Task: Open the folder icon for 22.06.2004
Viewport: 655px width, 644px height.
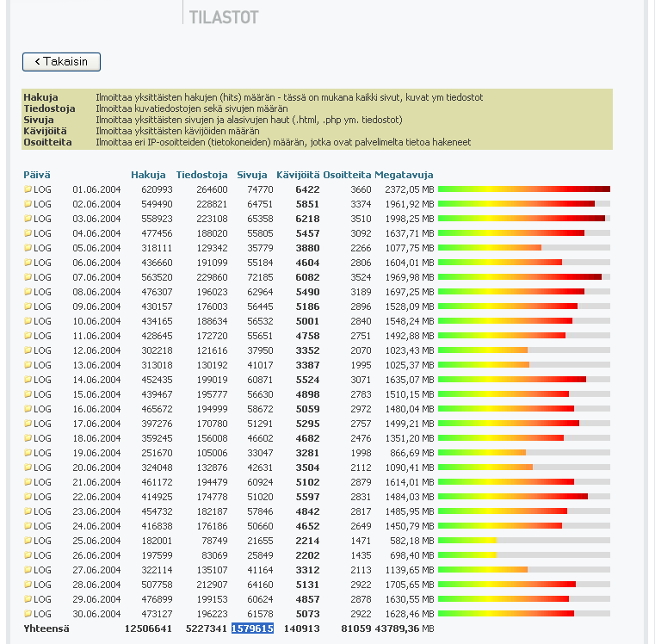Action: [x=28, y=497]
